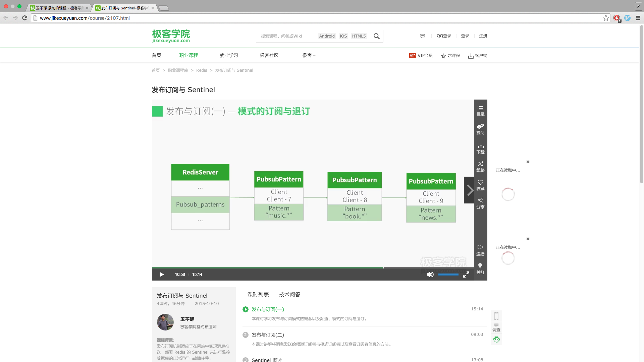644x362 pixels.
Task: Open the 职业课程 navigation menu item
Action: (x=189, y=55)
